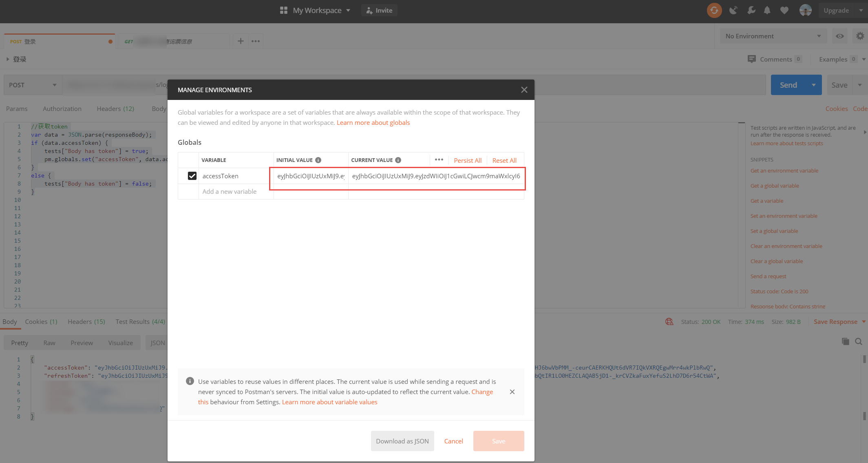Open the Send button dropdown arrow
The image size is (868, 463).
tap(813, 85)
